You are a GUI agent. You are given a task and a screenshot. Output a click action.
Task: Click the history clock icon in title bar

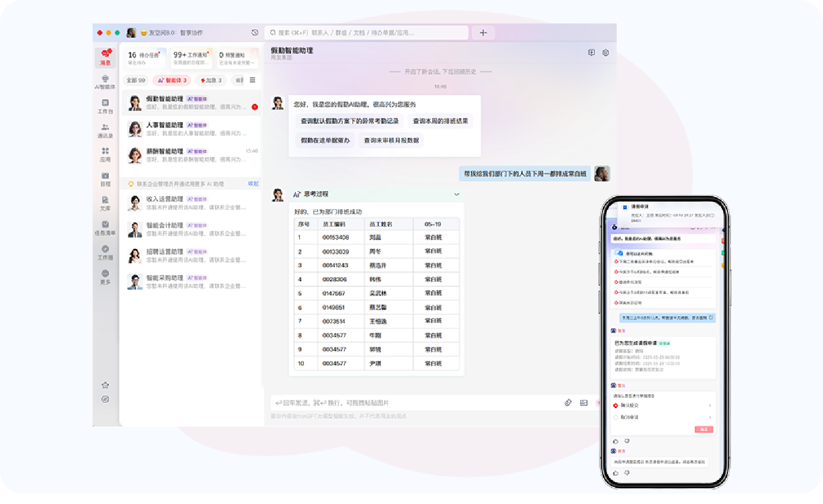tap(255, 33)
